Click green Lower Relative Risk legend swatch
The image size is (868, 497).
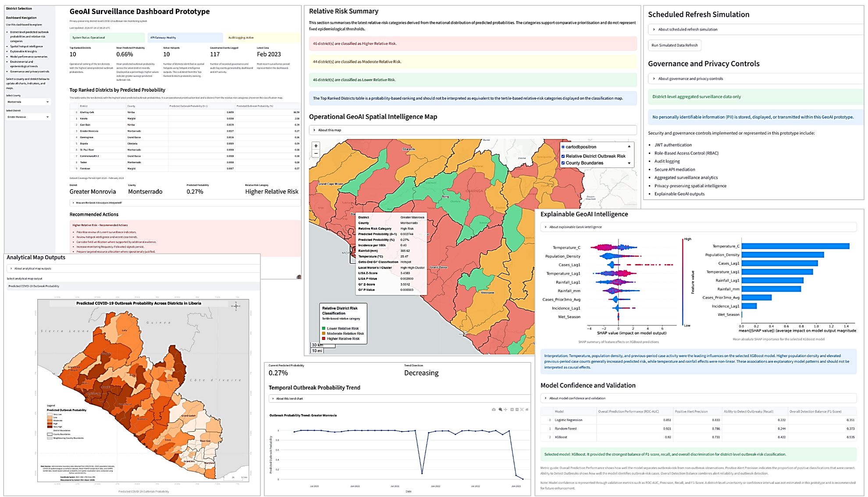[x=324, y=328]
